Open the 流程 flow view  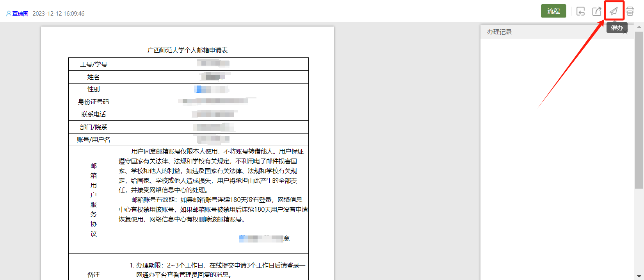pyautogui.click(x=553, y=11)
